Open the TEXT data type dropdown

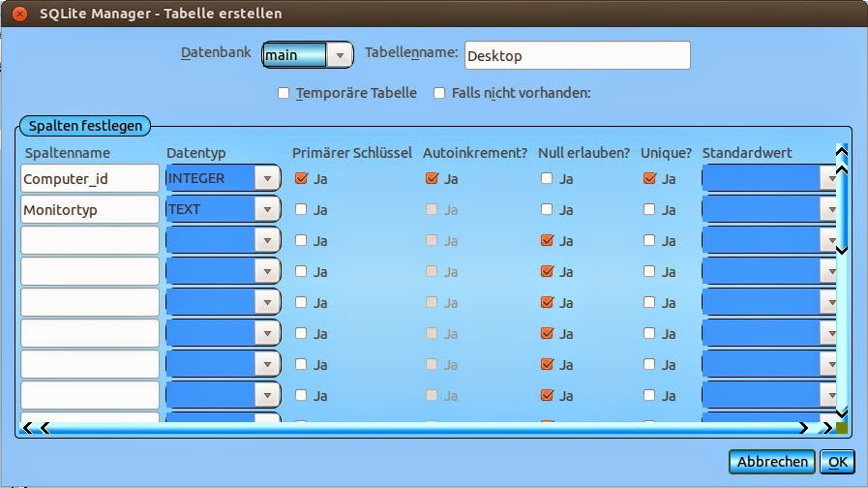(224, 209)
